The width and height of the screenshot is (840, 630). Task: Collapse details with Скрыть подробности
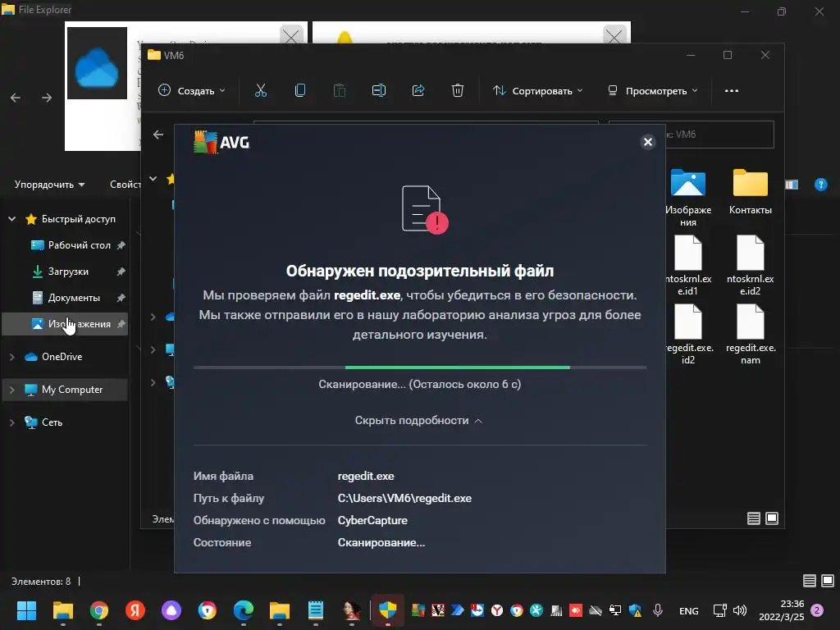coord(419,421)
